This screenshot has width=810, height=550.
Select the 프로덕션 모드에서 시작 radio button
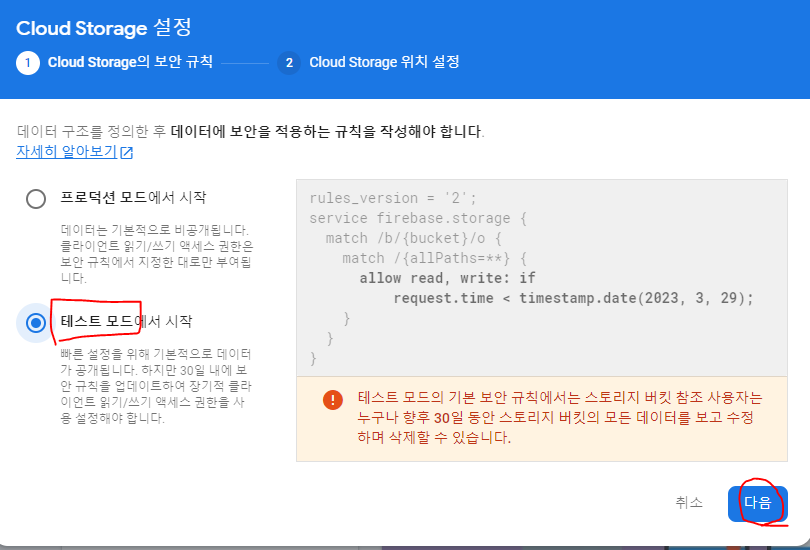pos(36,199)
